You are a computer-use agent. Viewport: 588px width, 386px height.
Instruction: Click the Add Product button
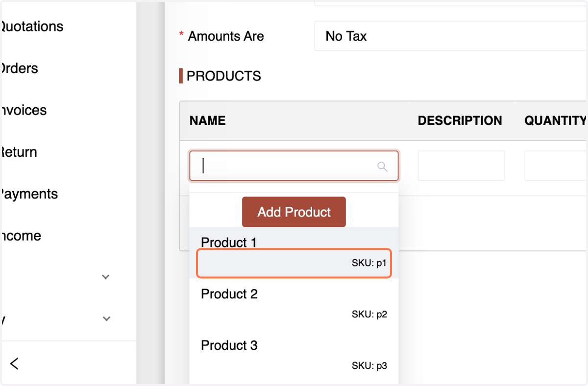pos(294,212)
